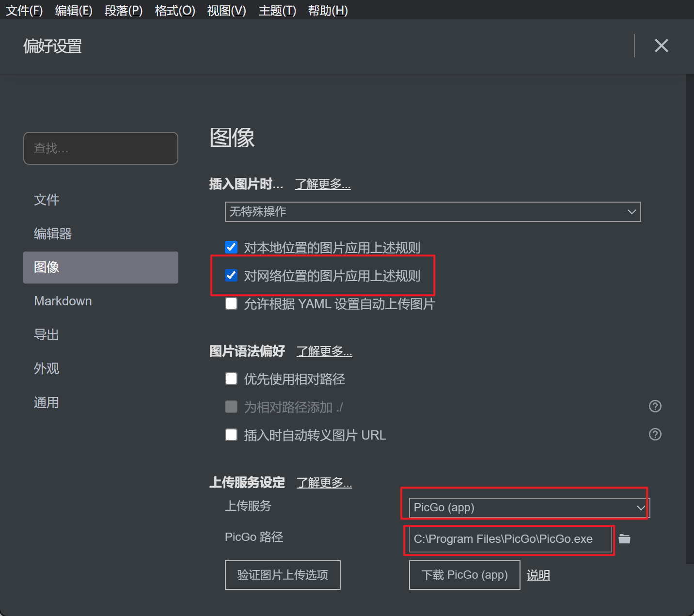
Task: Open help icon for 插入时自动转义图片 URL
Action: 655,434
